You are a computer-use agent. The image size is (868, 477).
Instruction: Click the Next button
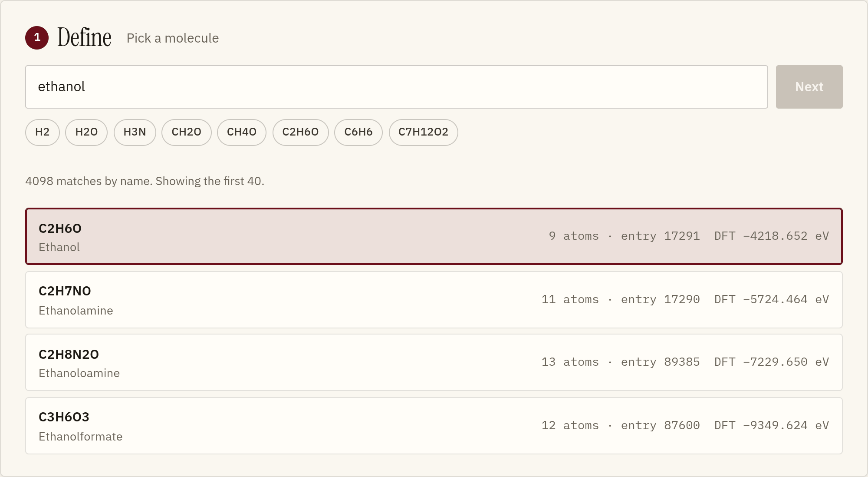pos(809,87)
